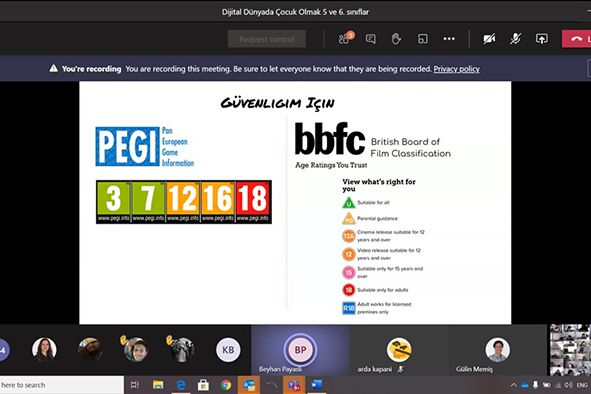Open Microsoft Store from the taskbar
The width and height of the screenshot is (591, 394).
(x=204, y=385)
